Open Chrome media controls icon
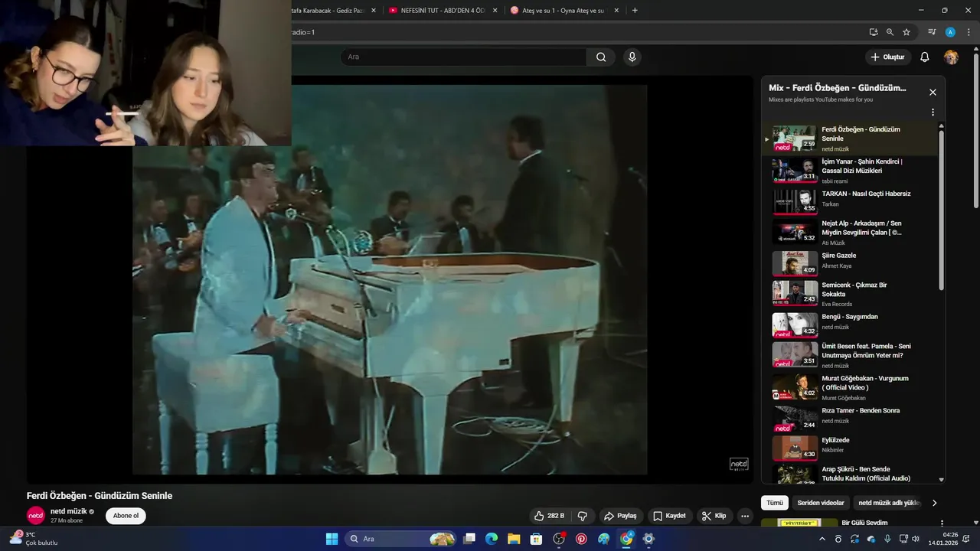 932,32
